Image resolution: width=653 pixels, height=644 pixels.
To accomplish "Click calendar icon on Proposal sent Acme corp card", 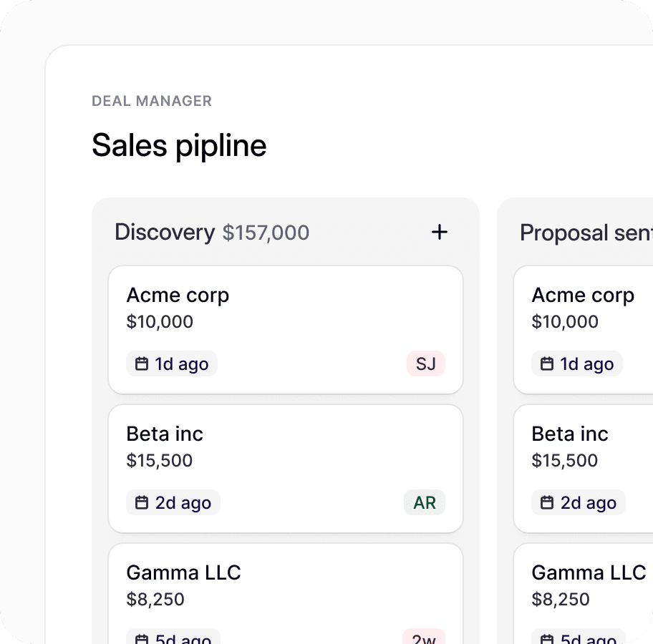I will click(547, 364).
